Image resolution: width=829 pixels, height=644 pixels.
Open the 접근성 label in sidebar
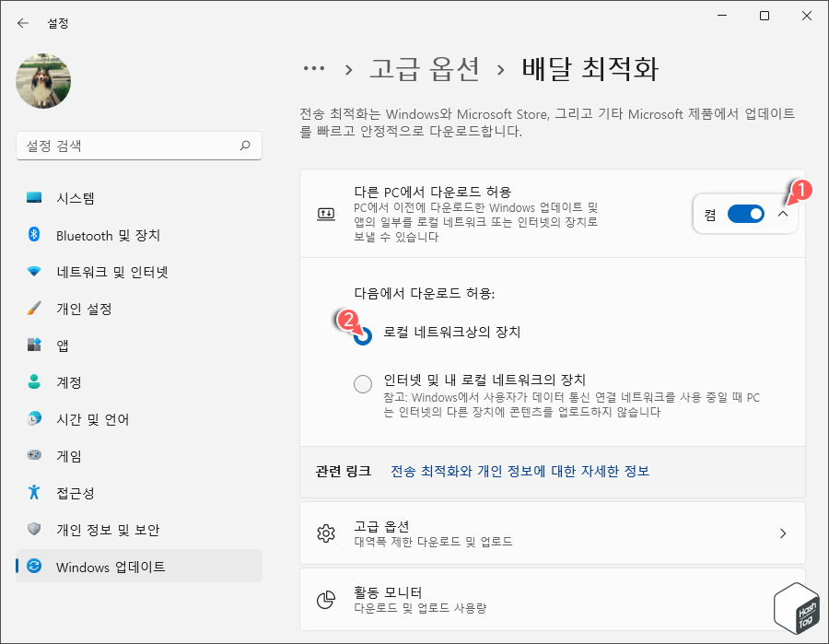76,493
